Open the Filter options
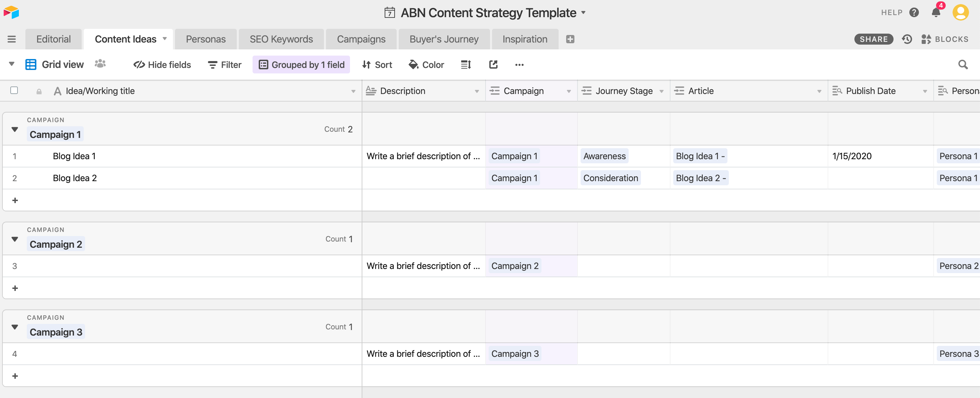The height and width of the screenshot is (398, 980). click(x=224, y=65)
